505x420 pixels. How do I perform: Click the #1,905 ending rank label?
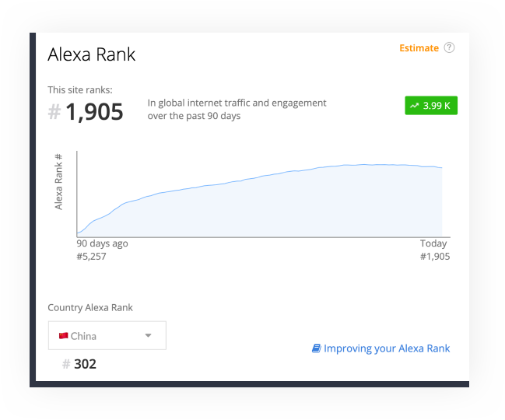pos(435,257)
